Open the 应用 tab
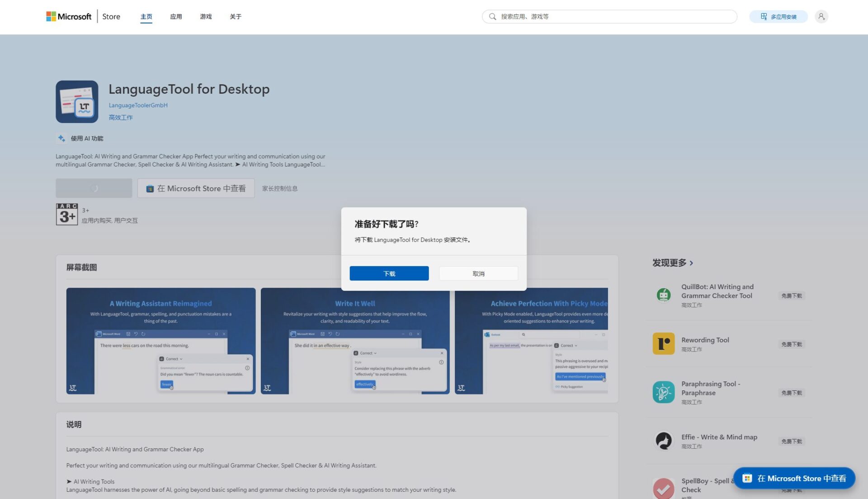868x499 pixels. (x=176, y=17)
